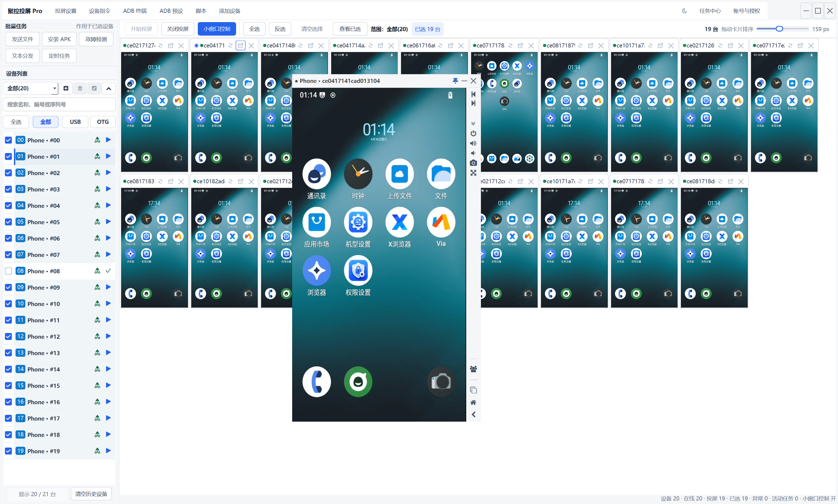Select the USB filter tab
Viewport: 838px width, 504px height.
75,122
